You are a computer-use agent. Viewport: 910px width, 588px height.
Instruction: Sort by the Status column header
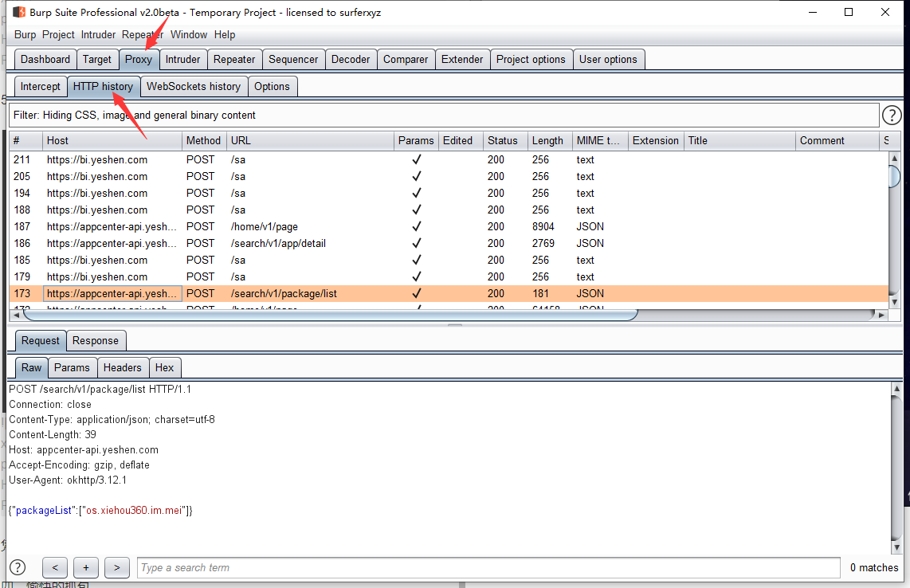click(x=505, y=140)
